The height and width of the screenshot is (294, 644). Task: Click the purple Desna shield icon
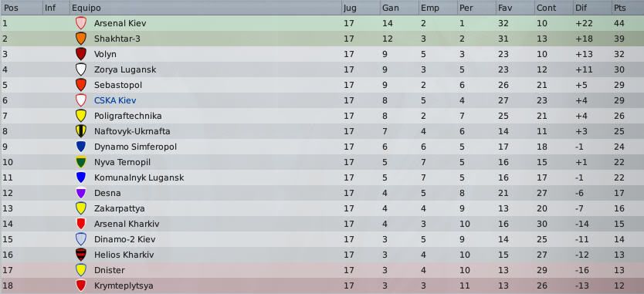tap(81, 193)
